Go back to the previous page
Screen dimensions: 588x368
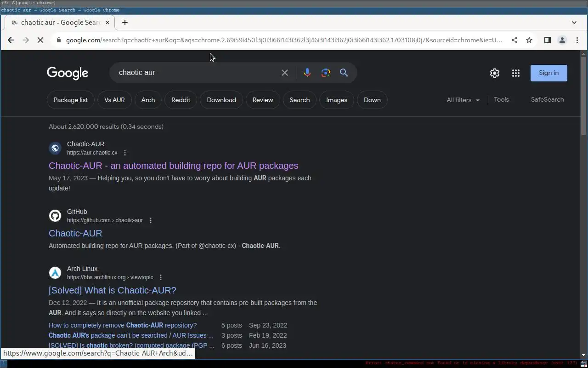11,40
